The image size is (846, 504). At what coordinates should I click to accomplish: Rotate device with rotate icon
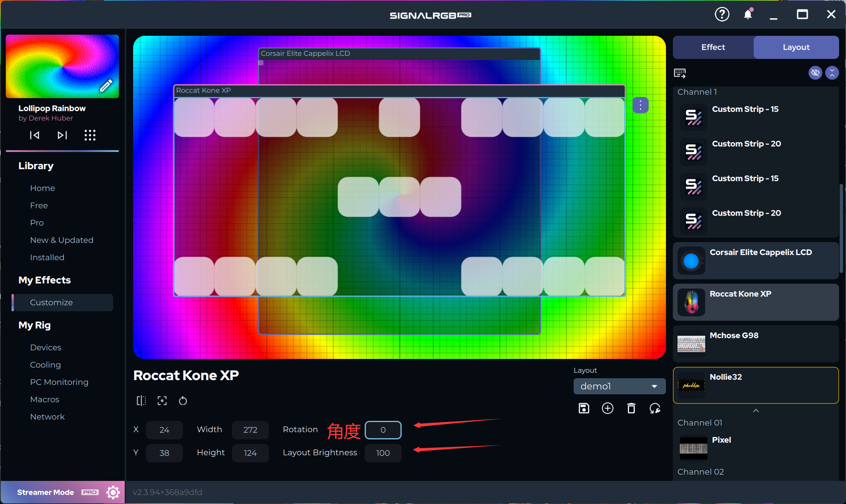(183, 401)
